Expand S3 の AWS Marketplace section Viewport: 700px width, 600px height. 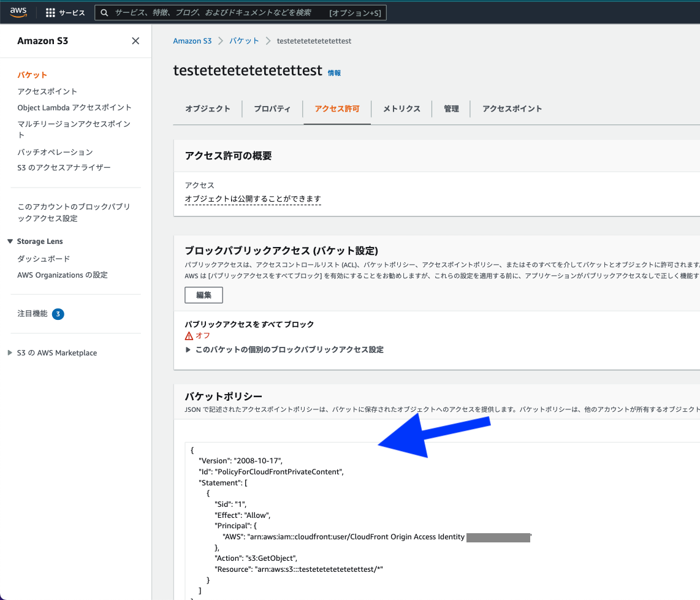coord(10,352)
